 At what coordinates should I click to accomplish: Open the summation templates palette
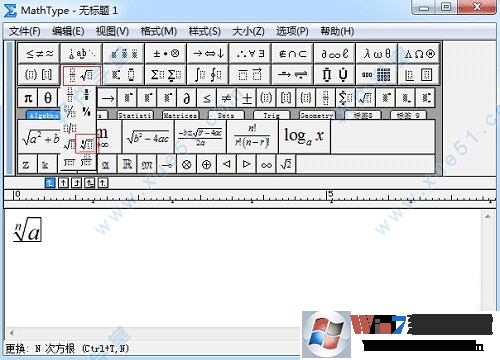(x=166, y=74)
